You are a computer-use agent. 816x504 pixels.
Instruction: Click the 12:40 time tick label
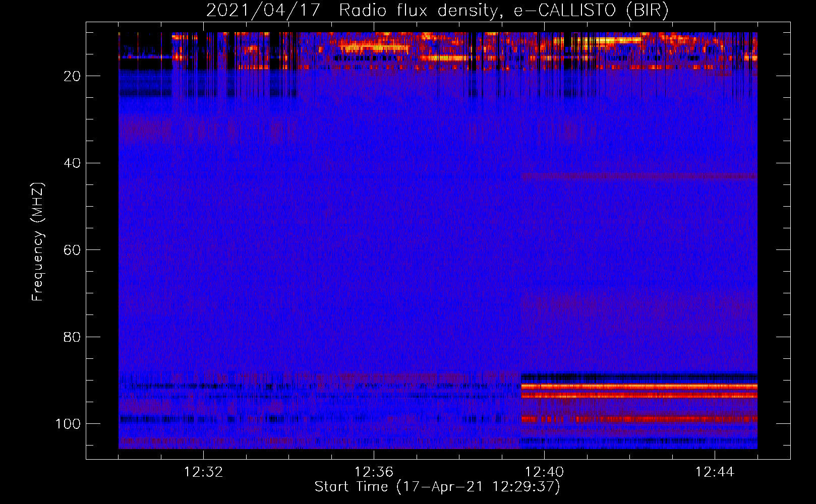pyautogui.click(x=544, y=472)
